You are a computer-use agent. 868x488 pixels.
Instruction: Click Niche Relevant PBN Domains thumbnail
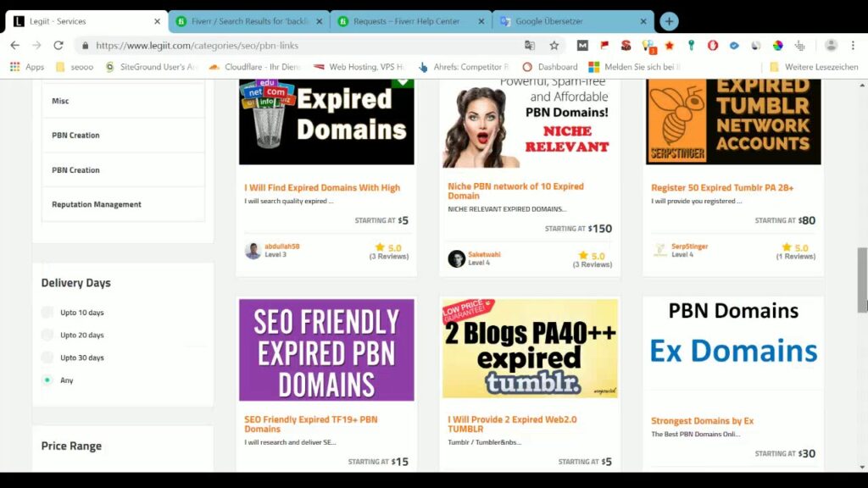click(x=530, y=123)
